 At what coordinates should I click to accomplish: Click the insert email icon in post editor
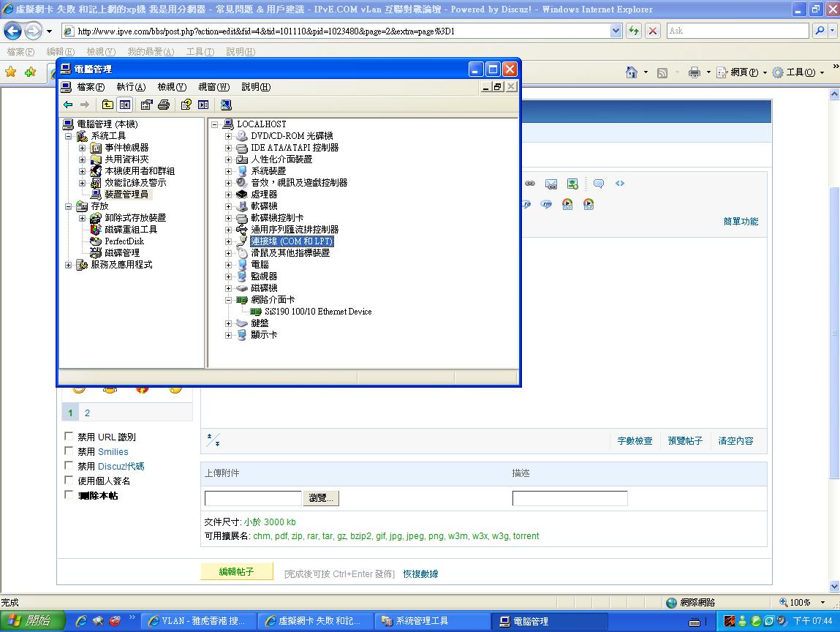tap(550, 184)
